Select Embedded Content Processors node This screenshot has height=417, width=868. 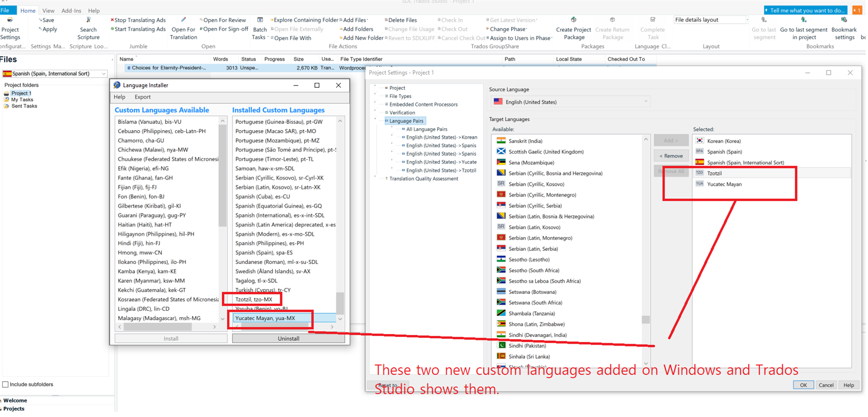pyautogui.click(x=423, y=105)
